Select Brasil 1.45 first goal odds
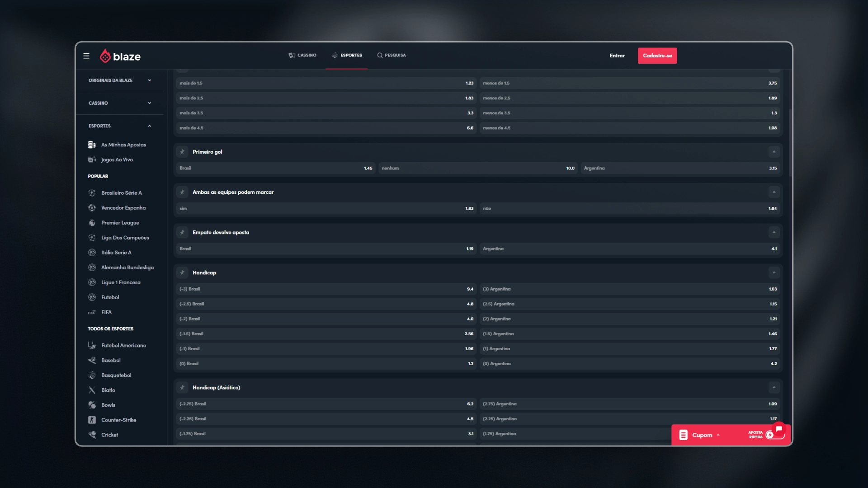The height and width of the screenshot is (488, 868). click(276, 168)
